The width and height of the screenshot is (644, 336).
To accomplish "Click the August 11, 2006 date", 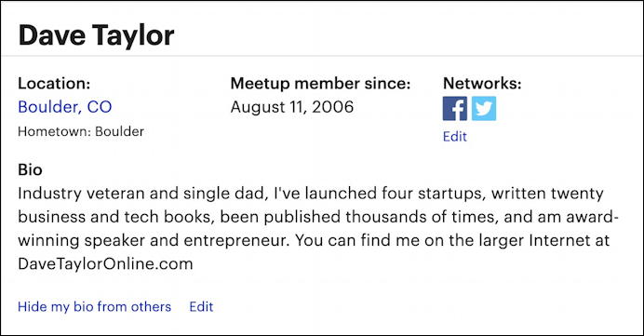I will (x=292, y=107).
